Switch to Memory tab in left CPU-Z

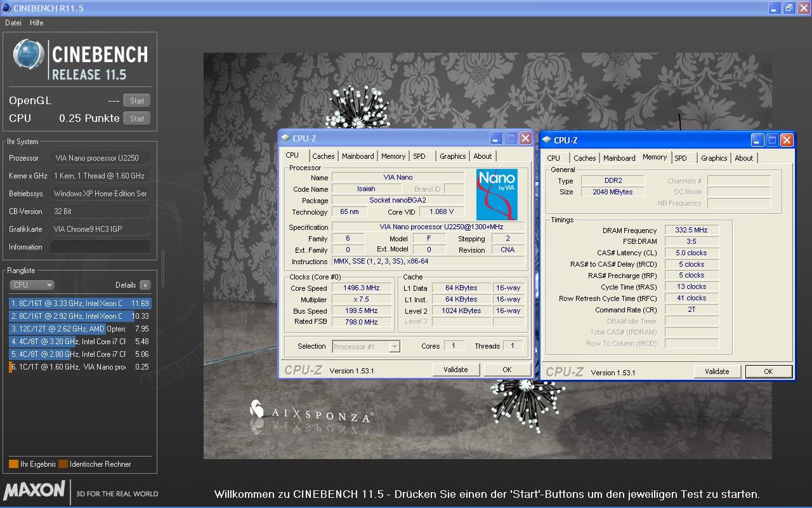point(393,156)
